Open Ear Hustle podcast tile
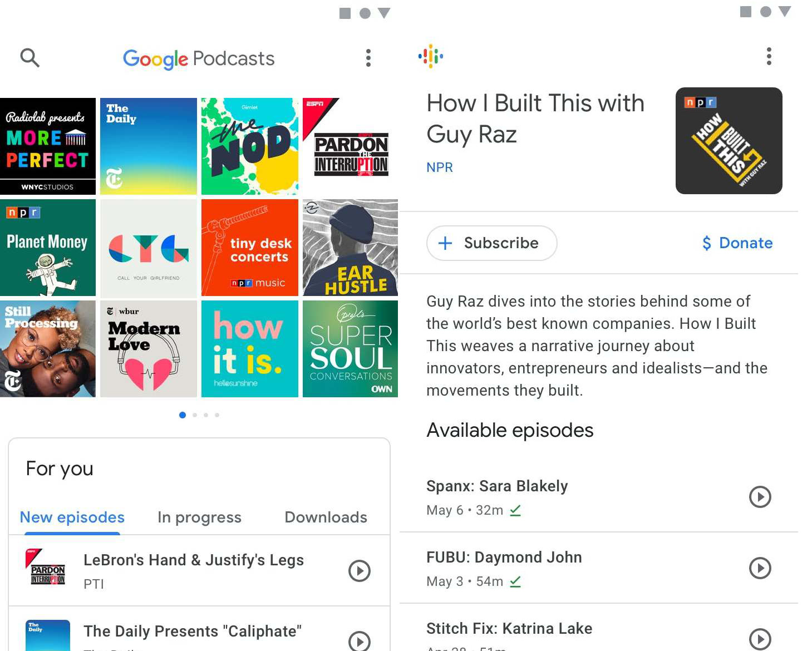 tap(351, 248)
